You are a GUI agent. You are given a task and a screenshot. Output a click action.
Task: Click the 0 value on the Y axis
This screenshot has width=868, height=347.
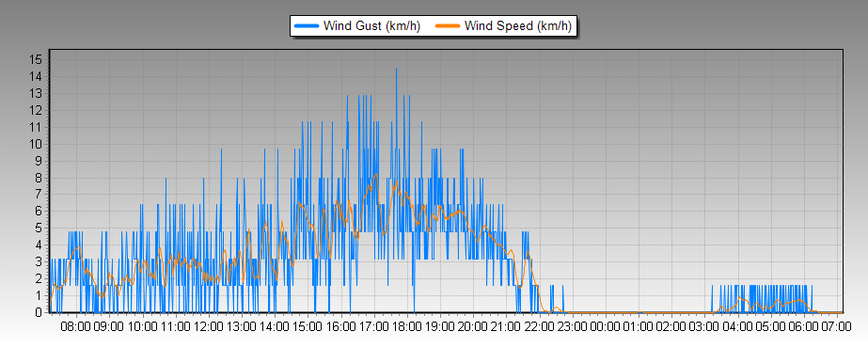coord(39,312)
